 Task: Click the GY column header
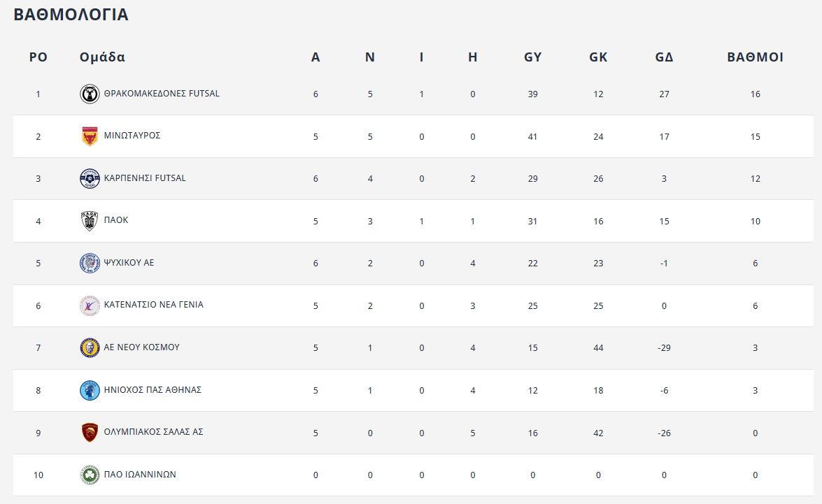(x=532, y=57)
